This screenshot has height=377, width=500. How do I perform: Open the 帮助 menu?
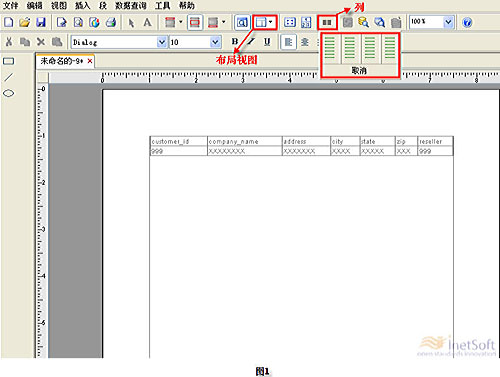point(187,5)
